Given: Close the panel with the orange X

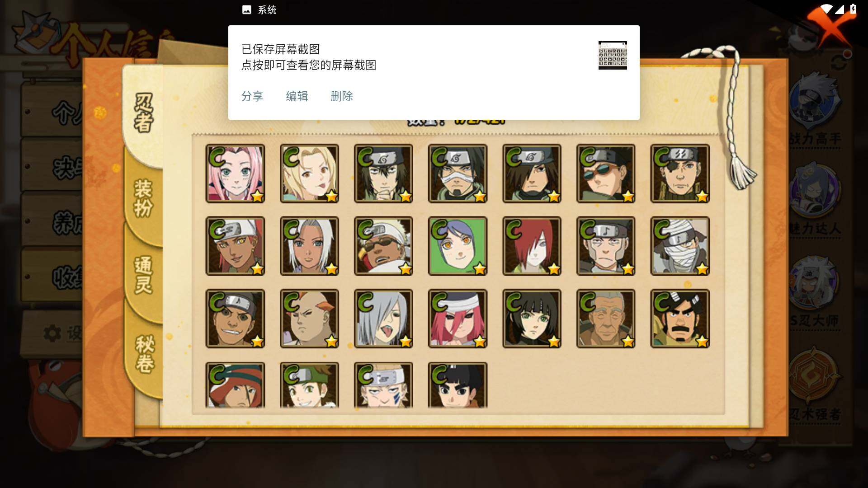Looking at the screenshot, I should pyautogui.click(x=827, y=25).
